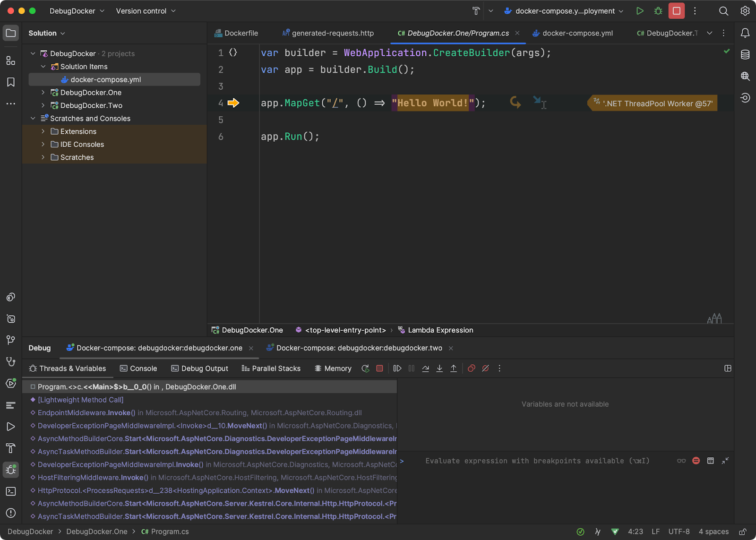Screen dimensions: 756x540
Task: Open the Solution view dropdown
Action: click(x=47, y=33)
